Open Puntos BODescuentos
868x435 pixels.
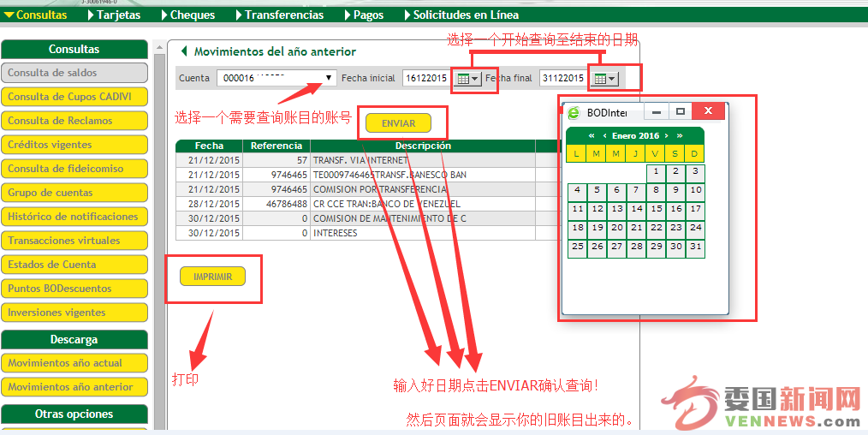click(74, 289)
